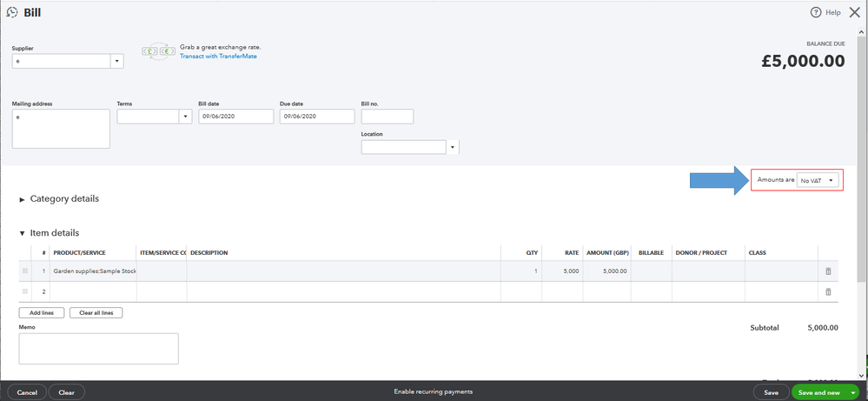Viewport: 868px width, 401px height.
Task: Click the Memo text area
Action: (98, 349)
